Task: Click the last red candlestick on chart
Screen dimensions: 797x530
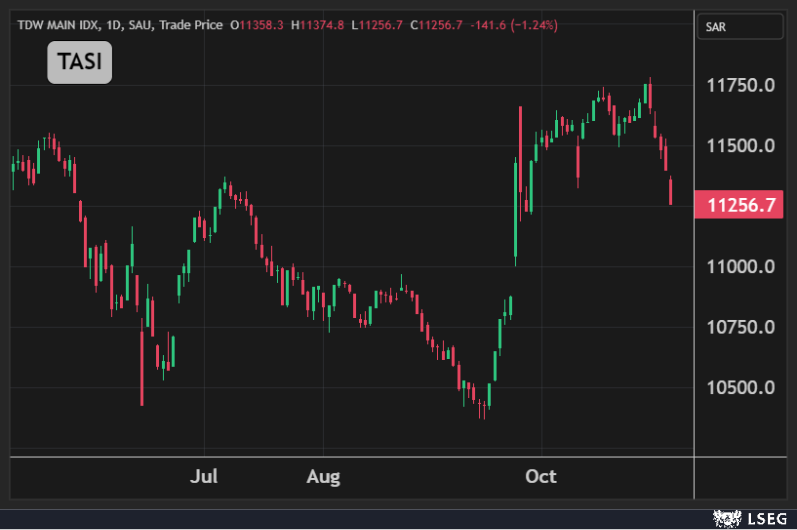Action: tap(670, 191)
